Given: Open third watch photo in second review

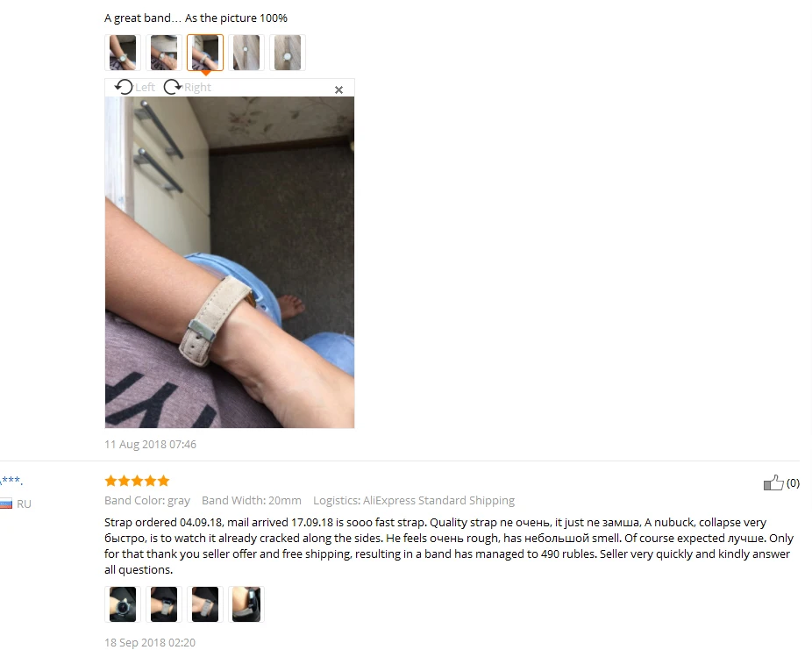Looking at the screenshot, I should pyautogui.click(x=205, y=604).
